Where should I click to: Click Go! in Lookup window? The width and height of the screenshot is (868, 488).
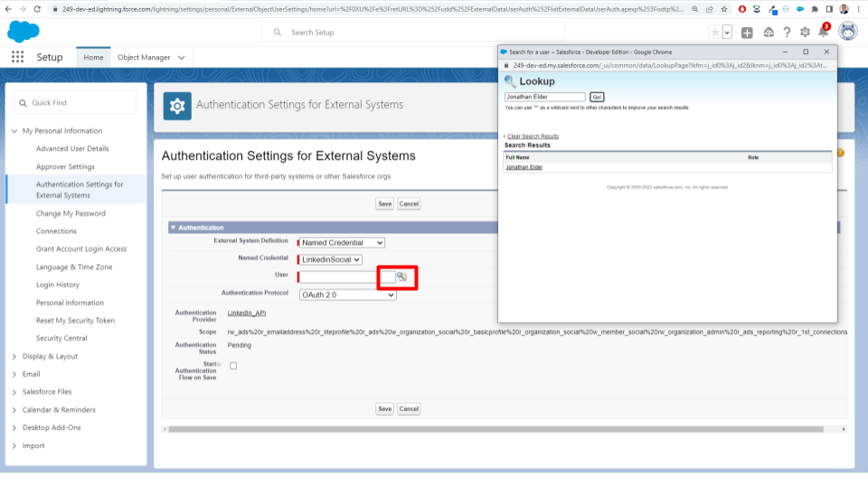(x=597, y=97)
